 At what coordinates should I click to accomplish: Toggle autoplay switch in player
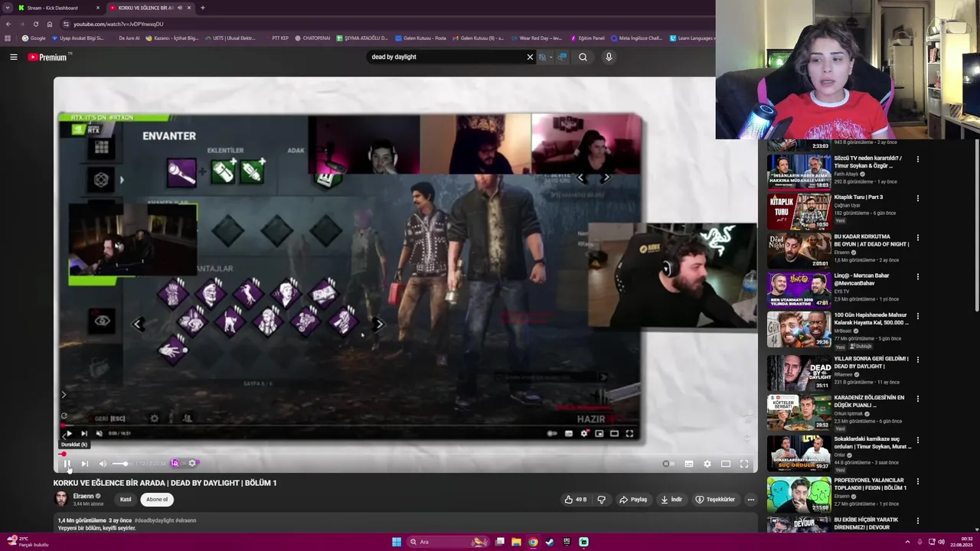tap(668, 464)
